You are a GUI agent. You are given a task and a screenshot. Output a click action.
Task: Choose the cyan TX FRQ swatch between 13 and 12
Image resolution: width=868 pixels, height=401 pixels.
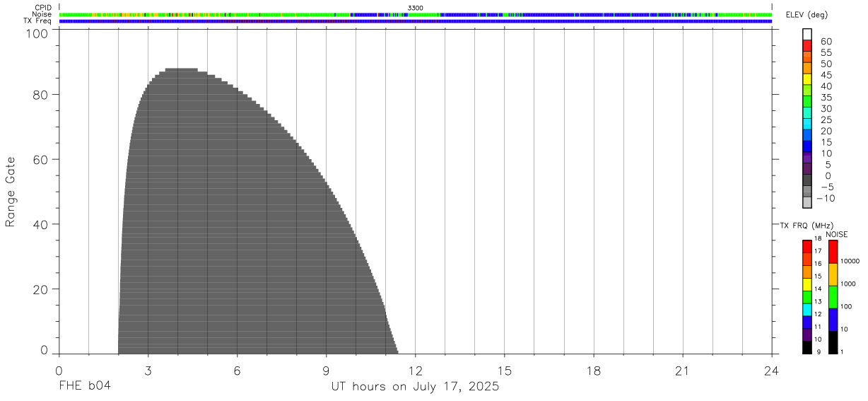tap(807, 310)
